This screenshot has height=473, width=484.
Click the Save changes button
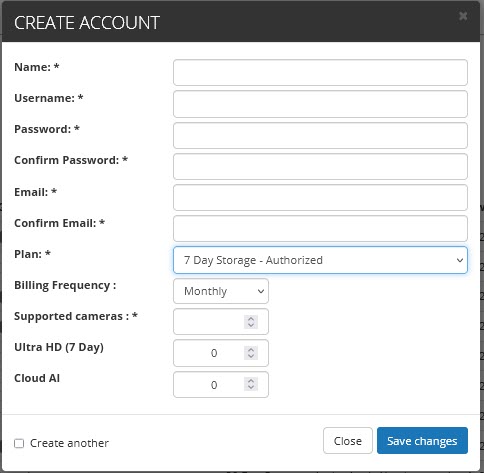pyautogui.click(x=422, y=441)
